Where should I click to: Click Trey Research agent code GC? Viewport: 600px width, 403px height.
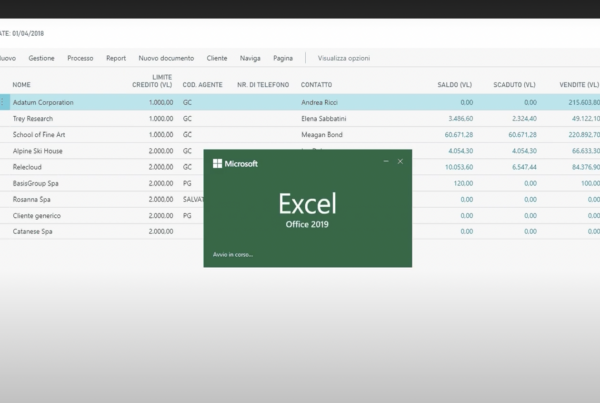187,119
